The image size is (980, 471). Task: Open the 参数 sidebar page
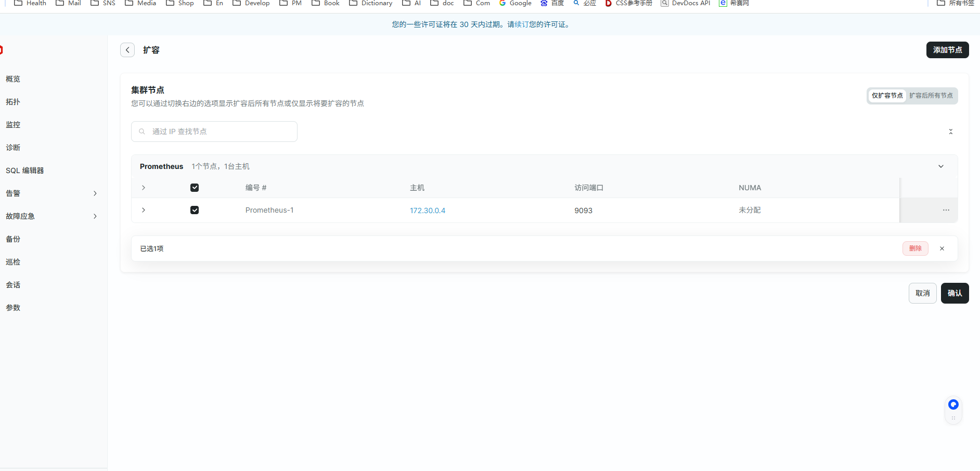pyautogui.click(x=13, y=308)
